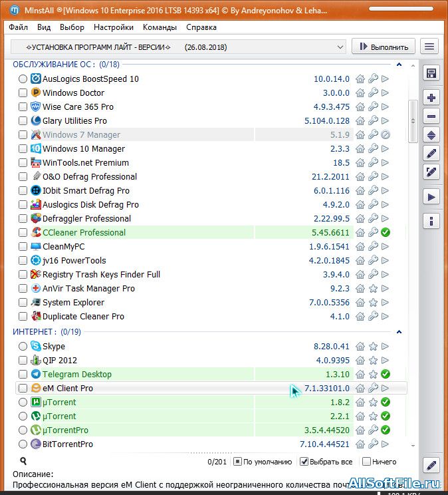448x495 pixels.
Task: Open the Настройки menu
Action: tap(114, 27)
